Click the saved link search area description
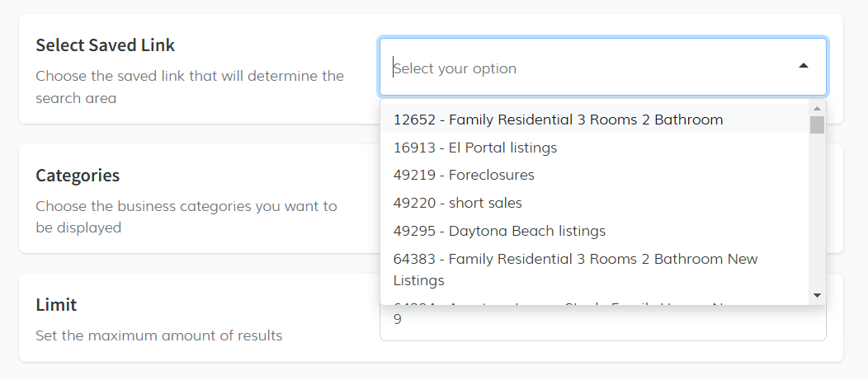This screenshot has width=868, height=380. (x=190, y=87)
